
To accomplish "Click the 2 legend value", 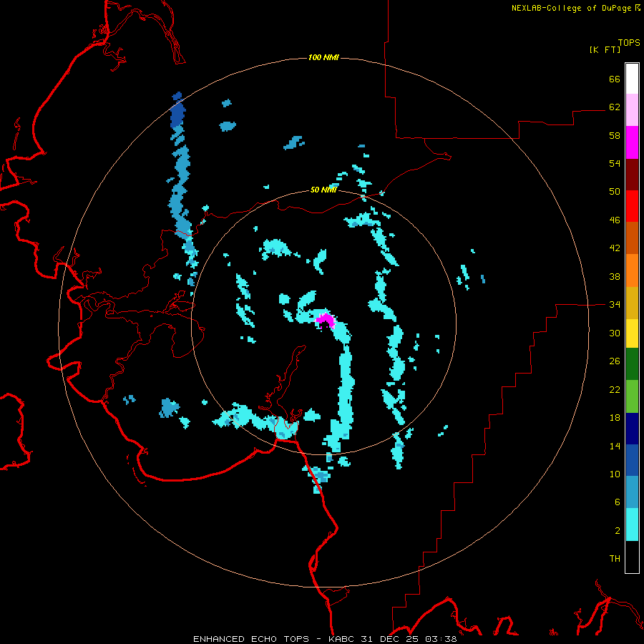I will click(618, 531).
